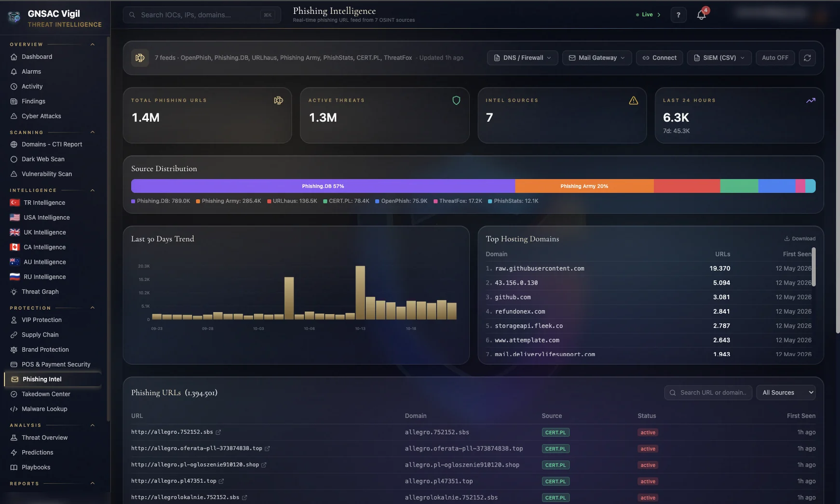Click the Phishing Army 20% orange segment
The image size is (840, 504).
[584, 186]
